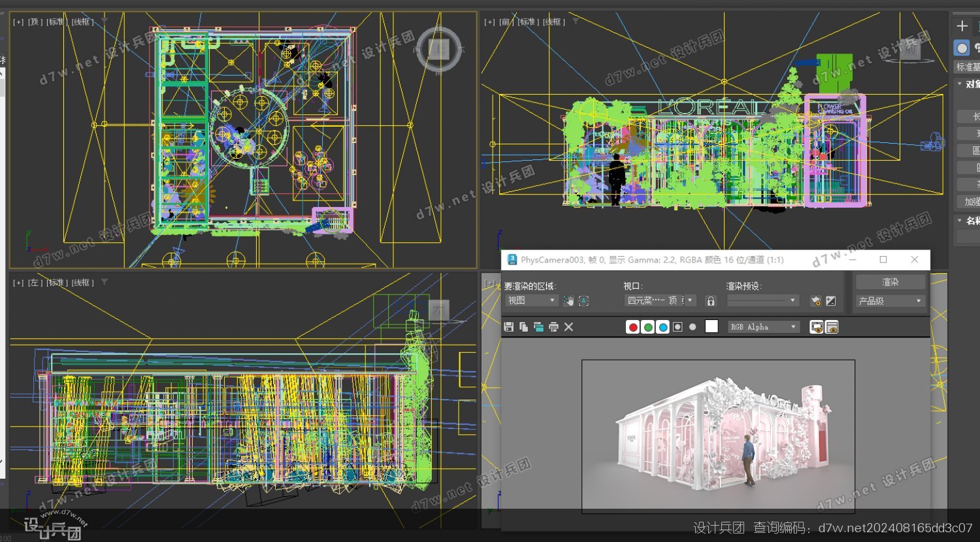Toggle alpha channel display

point(678,327)
